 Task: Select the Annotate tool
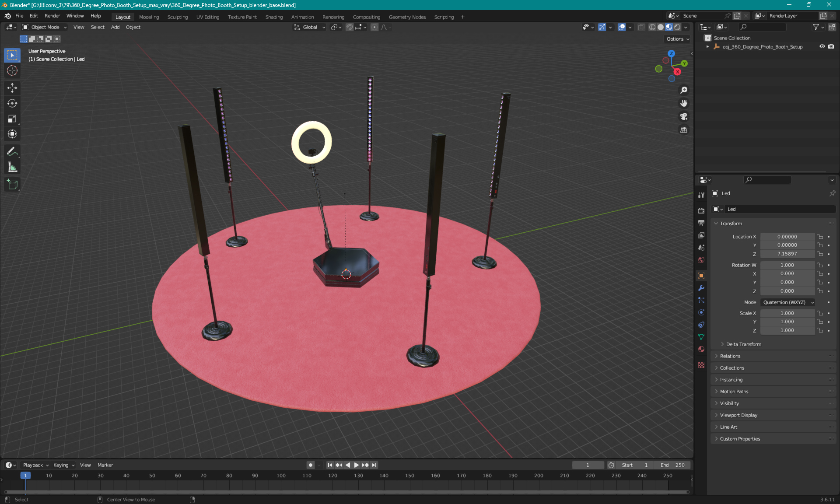tap(12, 151)
